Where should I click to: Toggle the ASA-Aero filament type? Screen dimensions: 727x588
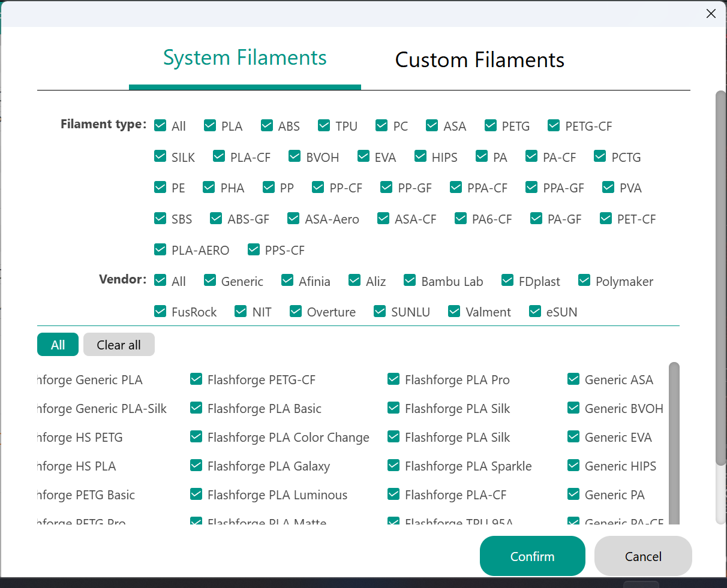click(x=293, y=218)
